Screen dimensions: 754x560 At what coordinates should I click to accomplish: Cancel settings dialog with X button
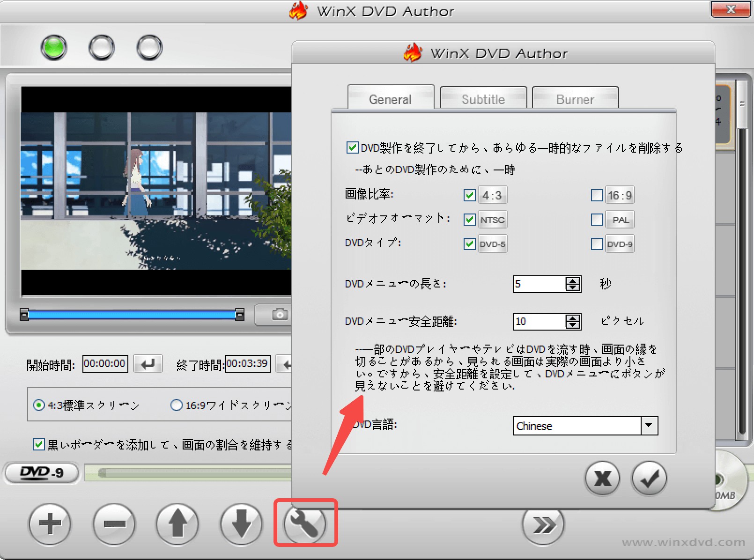pyautogui.click(x=602, y=478)
